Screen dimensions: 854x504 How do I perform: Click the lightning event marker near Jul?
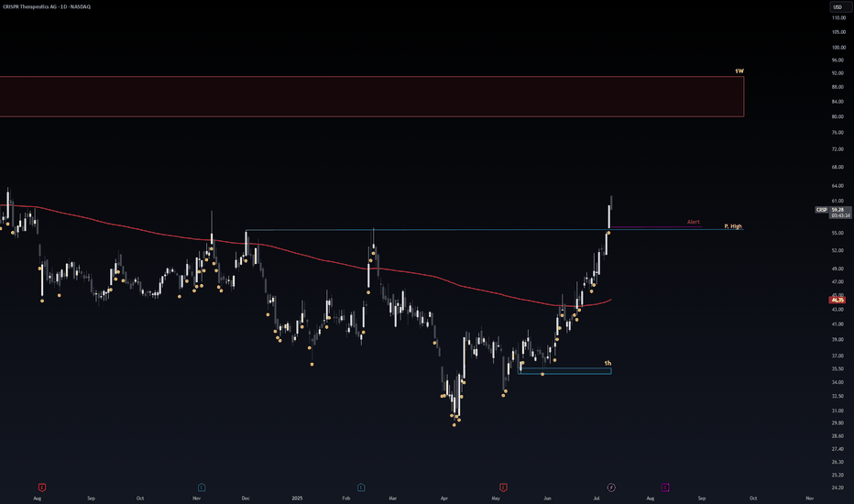click(x=611, y=488)
